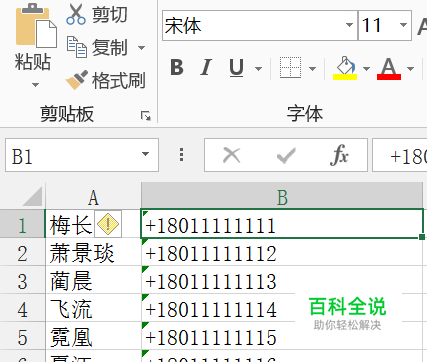This screenshot has width=427, height=362.
Task: Toggle Bold formatting
Action: [x=177, y=68]
